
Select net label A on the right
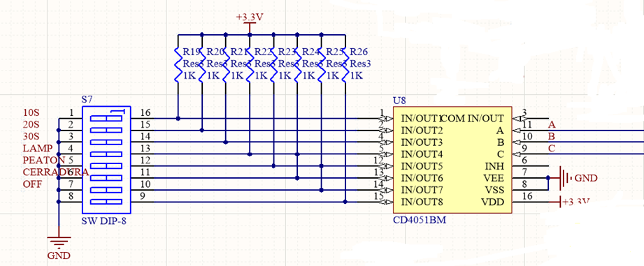tap(552, 124)
